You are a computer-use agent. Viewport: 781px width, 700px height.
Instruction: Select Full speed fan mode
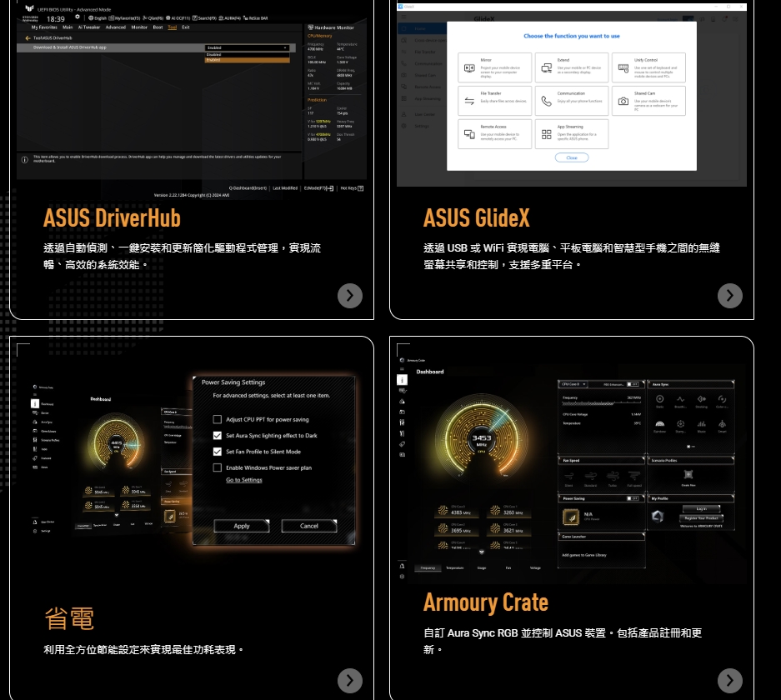point(634,478)
